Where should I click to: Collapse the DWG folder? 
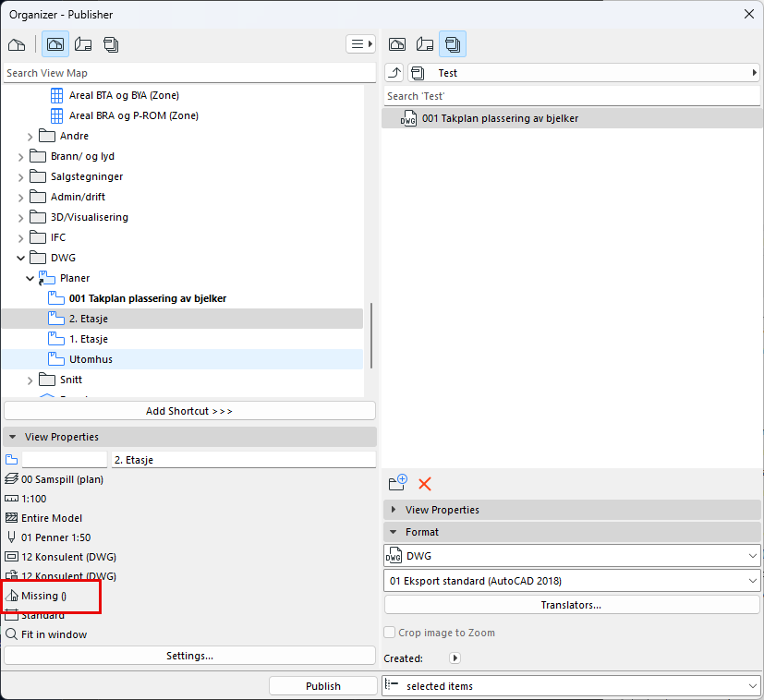click(x=21, y=258)
